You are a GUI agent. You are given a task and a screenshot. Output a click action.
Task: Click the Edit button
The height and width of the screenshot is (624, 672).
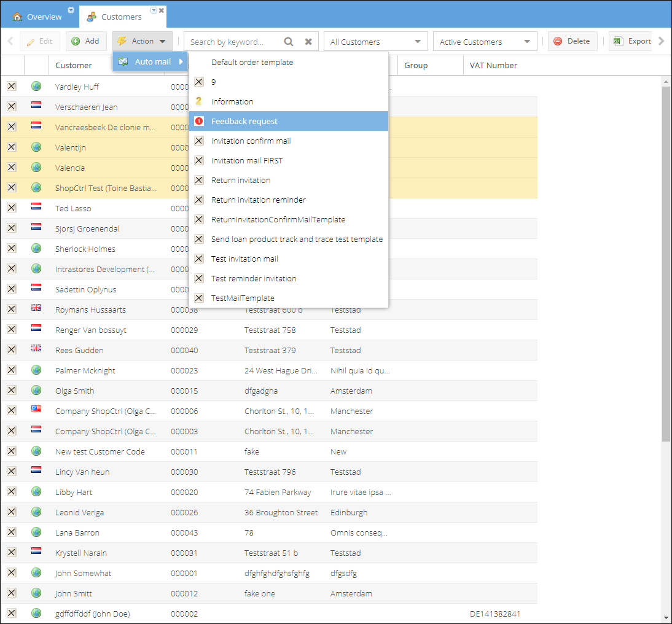39,41
